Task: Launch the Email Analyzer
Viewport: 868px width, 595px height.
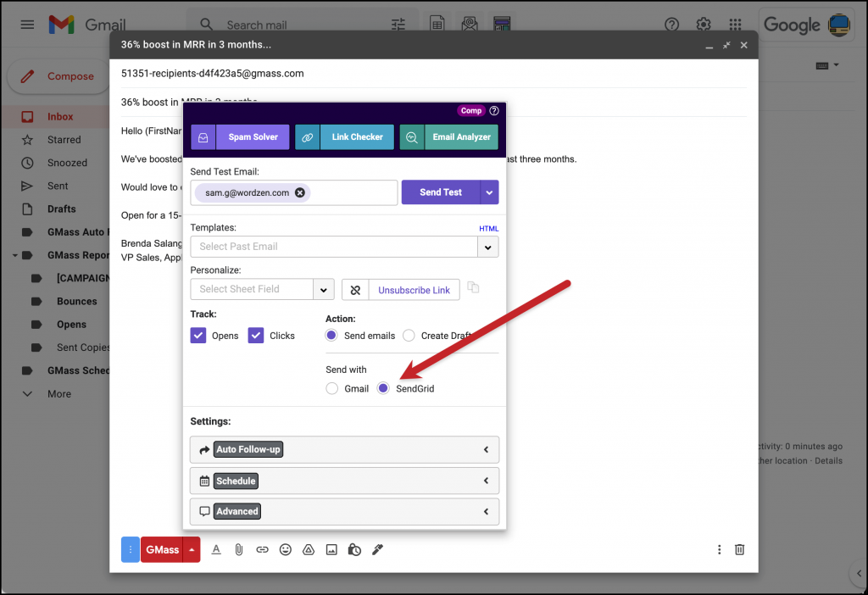Action: (462, 136)
